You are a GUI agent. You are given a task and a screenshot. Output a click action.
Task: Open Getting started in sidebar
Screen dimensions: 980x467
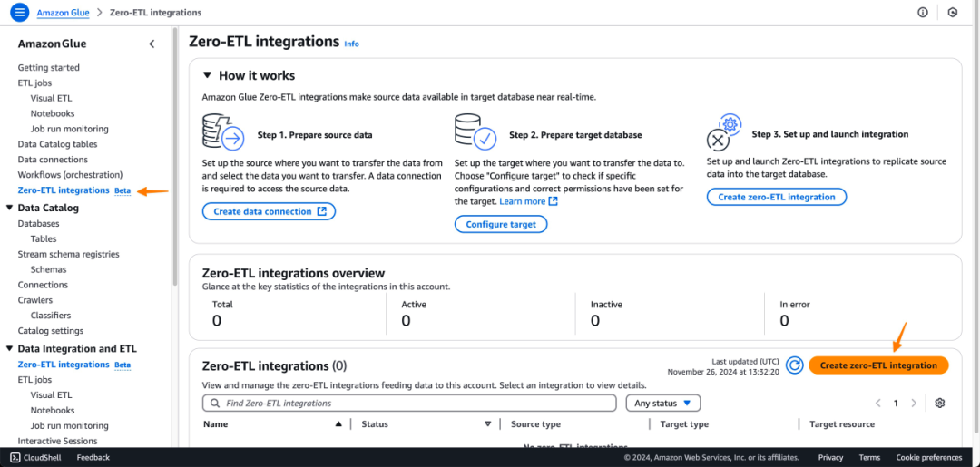pos(49,67)
